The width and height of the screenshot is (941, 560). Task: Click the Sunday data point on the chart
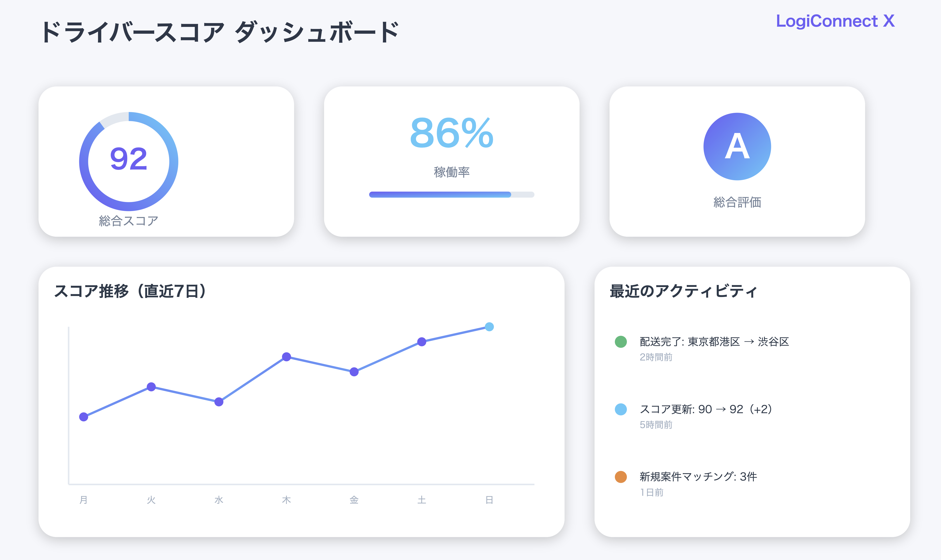pyautogui.click(x=490, y=327)
